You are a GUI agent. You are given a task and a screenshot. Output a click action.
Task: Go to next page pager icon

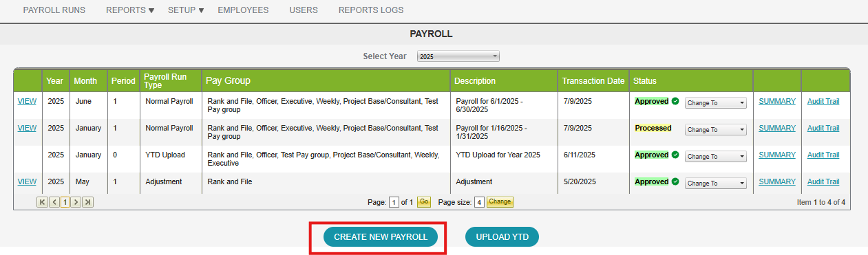pyautogui.click(x=76, y=202)
